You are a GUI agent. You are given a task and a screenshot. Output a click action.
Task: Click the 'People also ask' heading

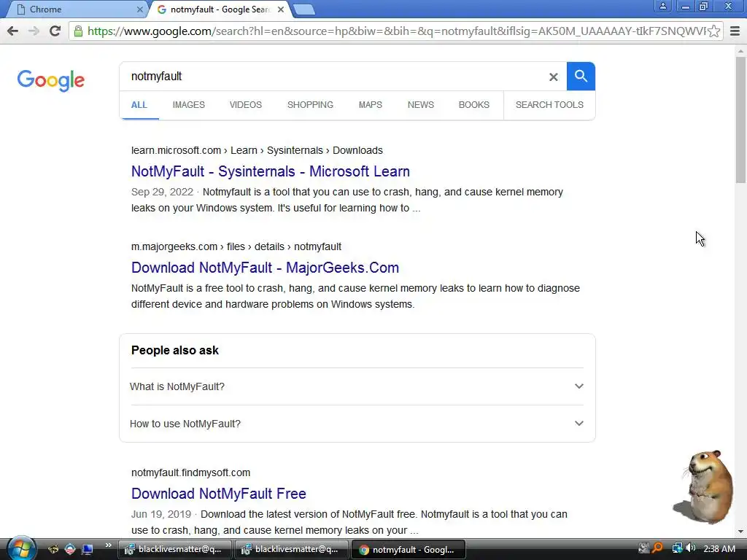[x=175, y=351]
